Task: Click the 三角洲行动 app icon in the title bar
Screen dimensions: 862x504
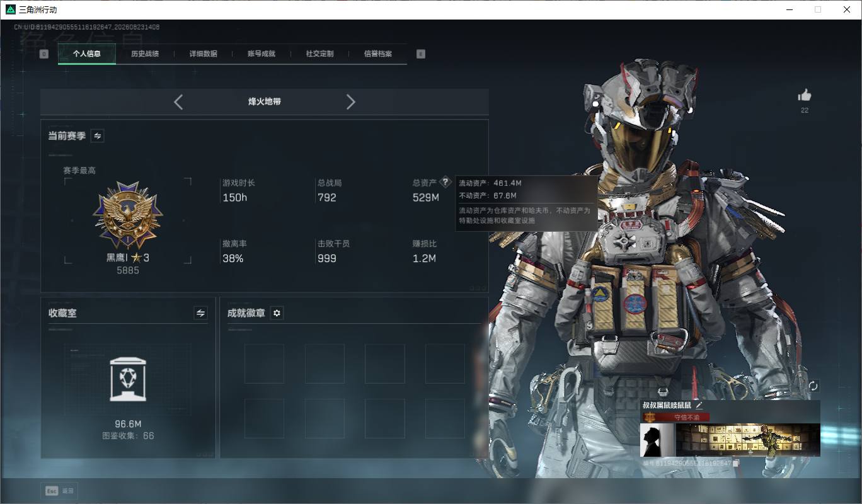Action: 11,9
